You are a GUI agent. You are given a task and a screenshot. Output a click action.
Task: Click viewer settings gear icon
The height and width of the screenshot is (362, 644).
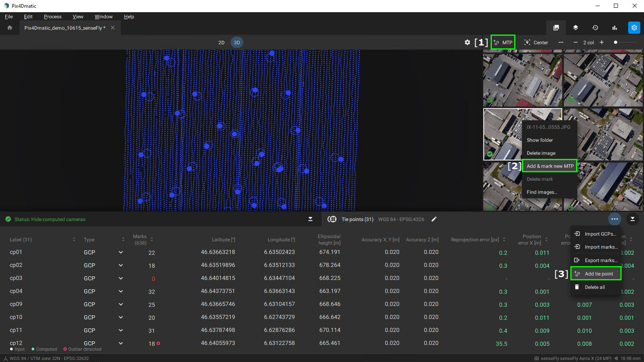[467, 42]
